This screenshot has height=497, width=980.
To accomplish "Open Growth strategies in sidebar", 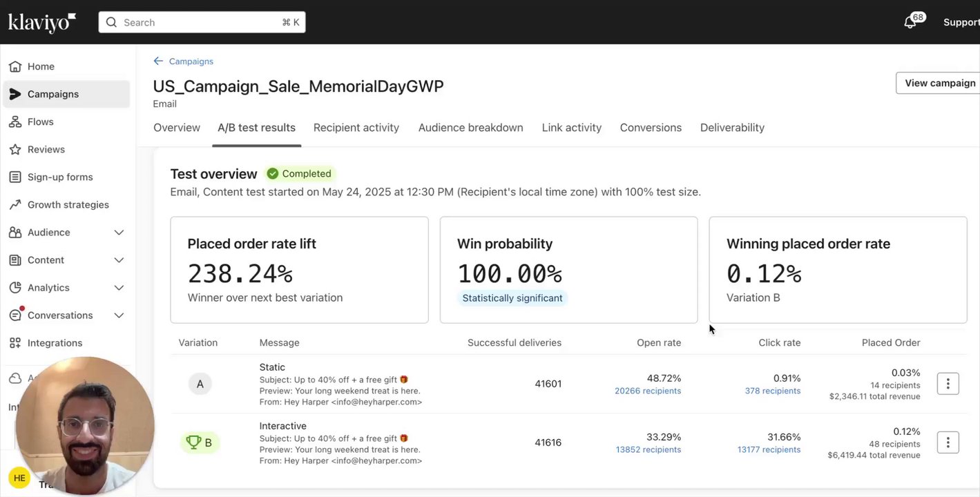I will coord(68,205).
